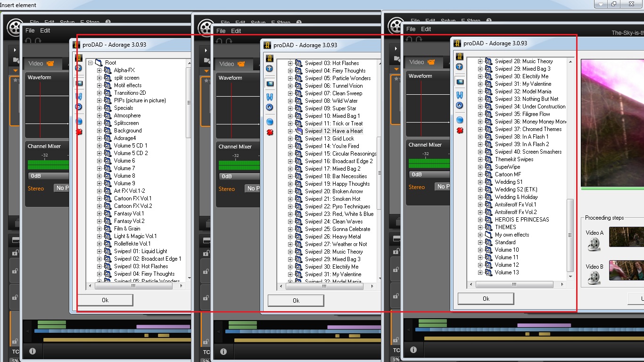This screenshot has height=362, width=644.
Task: Click the Video A film reel icon
Action: coord(594,244)
